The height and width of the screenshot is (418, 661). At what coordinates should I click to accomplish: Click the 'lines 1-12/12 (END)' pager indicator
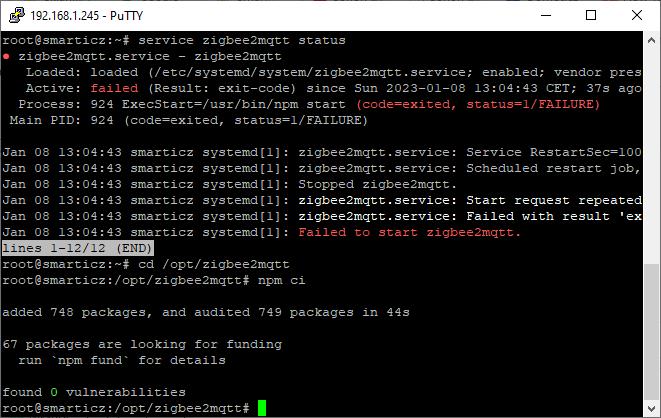click(x=78, y=248)
